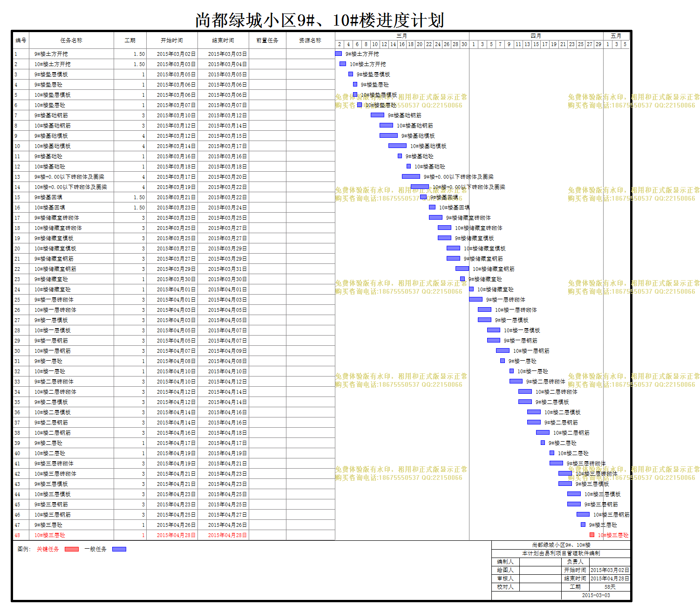700x612 pixels.
Task: Select row 15 task name 9#楼基回填 in table
Action: pyautogui.click(x=48, y=197)
